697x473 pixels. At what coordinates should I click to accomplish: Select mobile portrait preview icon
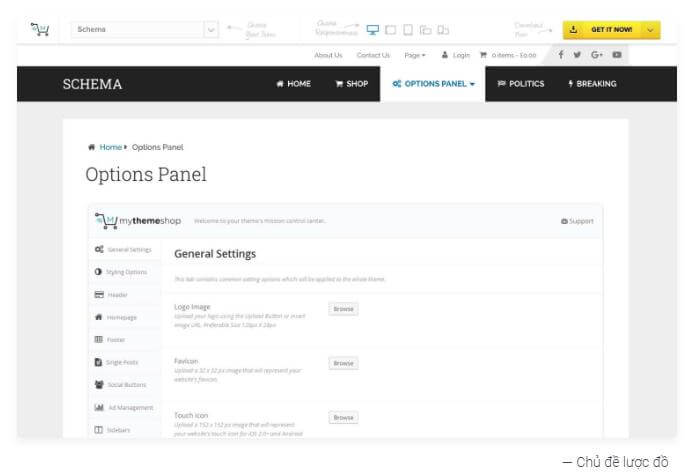443,30
